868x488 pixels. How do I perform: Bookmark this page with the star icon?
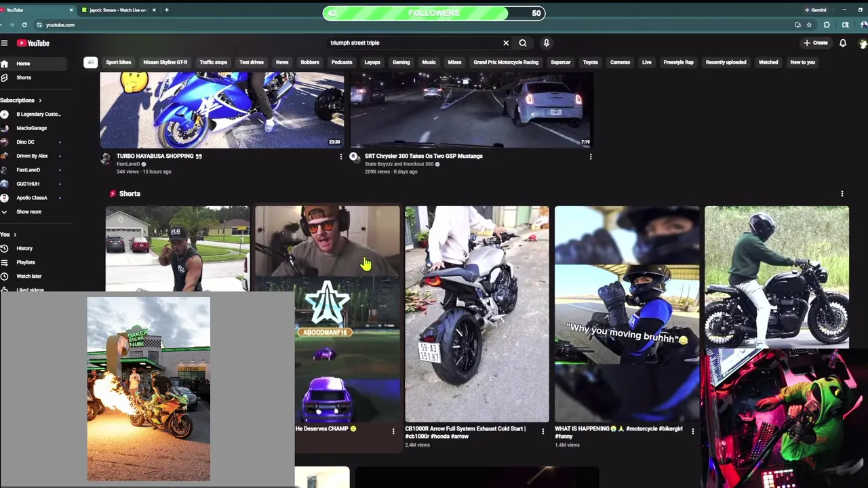[x=809, y=24]
